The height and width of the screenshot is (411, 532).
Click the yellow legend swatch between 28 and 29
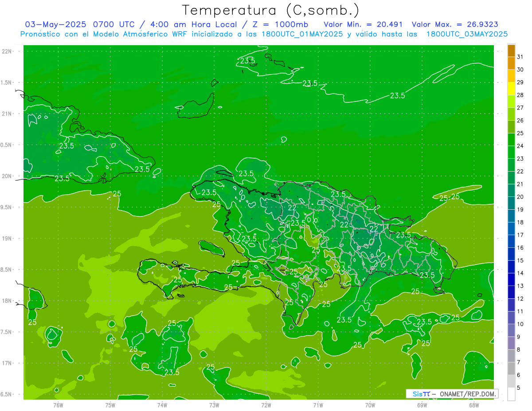[511, 89]
